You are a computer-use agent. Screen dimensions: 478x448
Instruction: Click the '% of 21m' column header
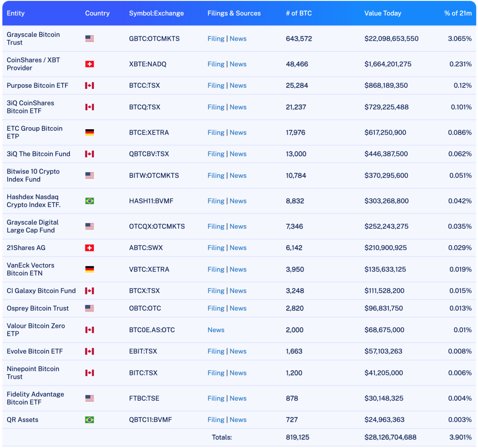click(457, 13)
